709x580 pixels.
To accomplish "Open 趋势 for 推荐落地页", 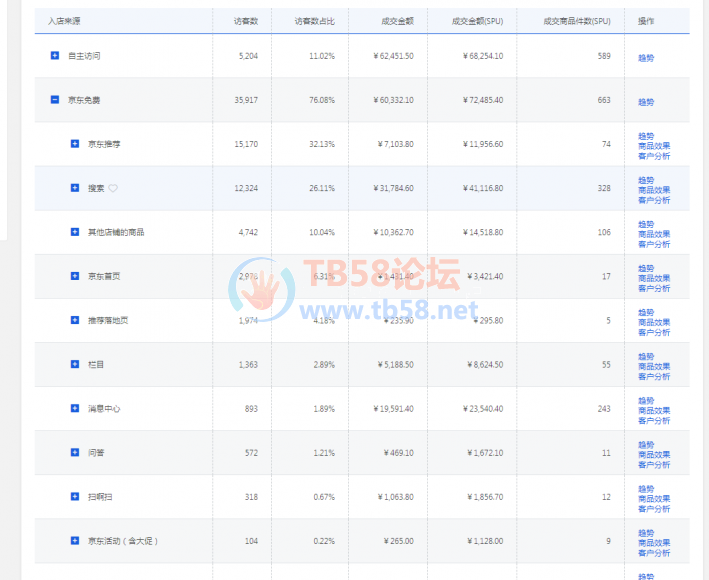I will point(646,312).
